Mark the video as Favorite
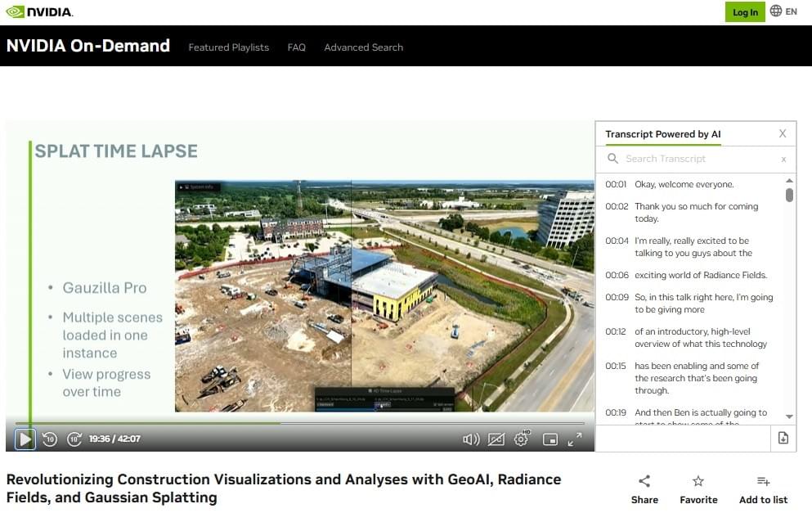Image resolution: width=812 pixels, height=513 pixels. [698, 489]
